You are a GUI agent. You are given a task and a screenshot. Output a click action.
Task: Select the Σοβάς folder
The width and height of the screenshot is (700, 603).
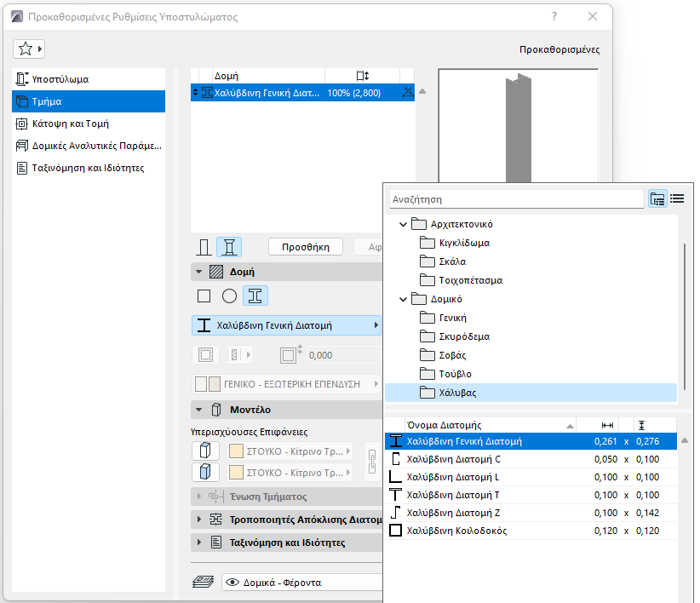(444, 355)
